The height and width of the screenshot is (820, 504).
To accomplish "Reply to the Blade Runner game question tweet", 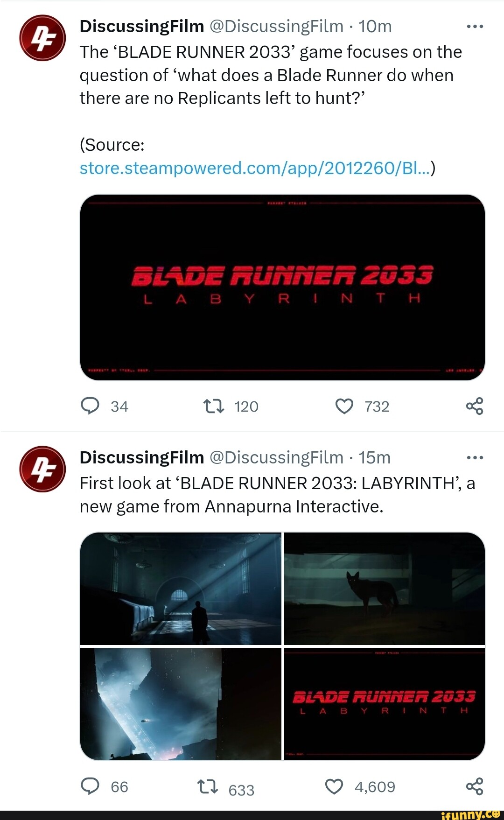I will [x=90, y=406].
